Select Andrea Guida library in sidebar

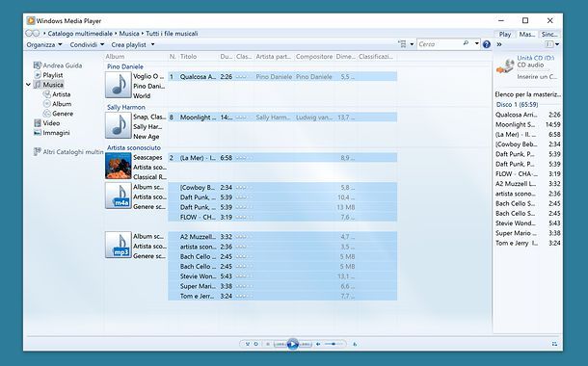(58, 65)
